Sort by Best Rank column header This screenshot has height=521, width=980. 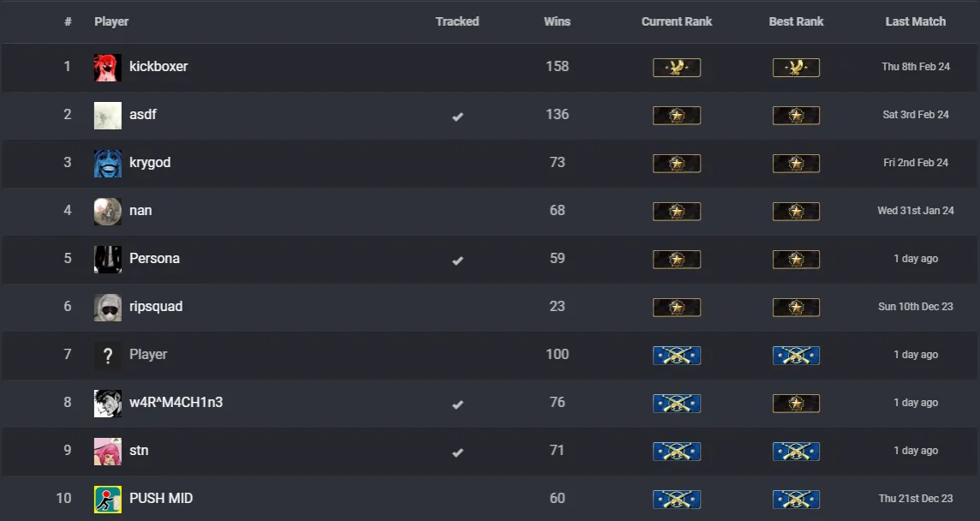tap(796, 21)
